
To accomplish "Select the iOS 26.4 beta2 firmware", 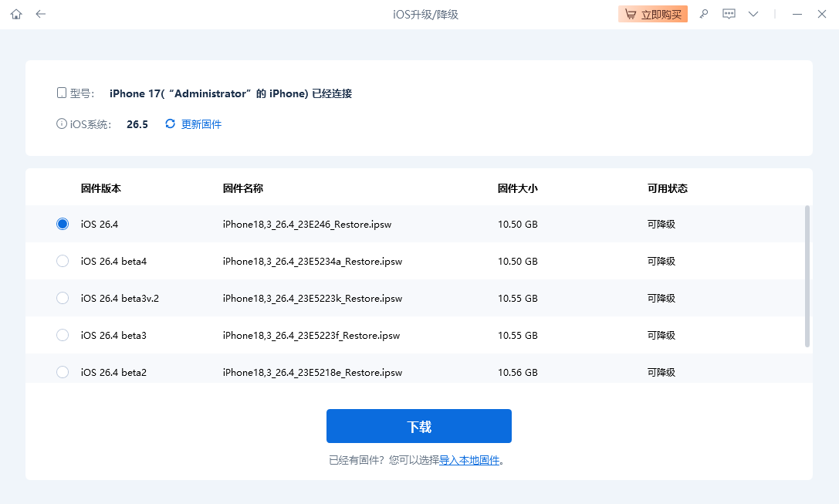I will tap(63, 372).
